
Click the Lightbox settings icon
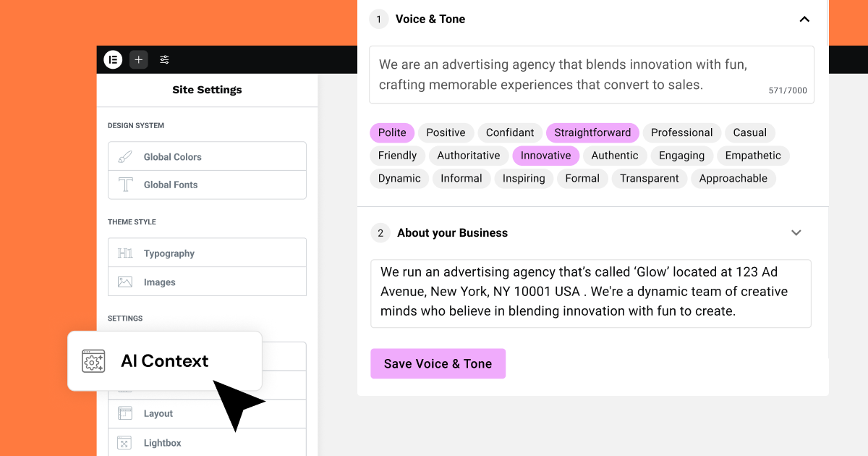[125, 442]
